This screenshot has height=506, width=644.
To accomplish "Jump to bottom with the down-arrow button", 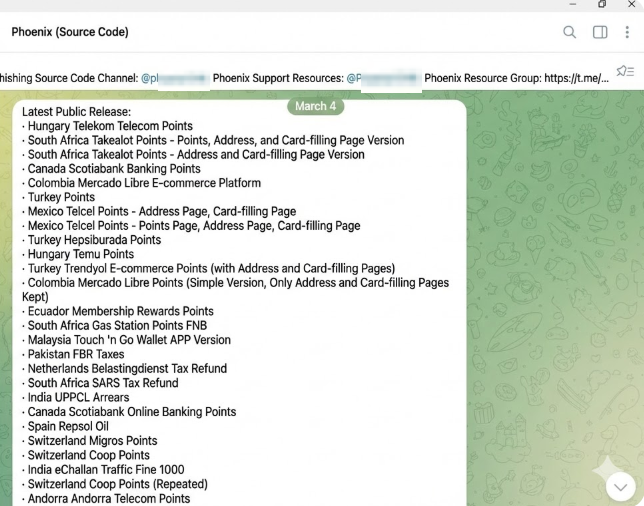I will [620, 487].
